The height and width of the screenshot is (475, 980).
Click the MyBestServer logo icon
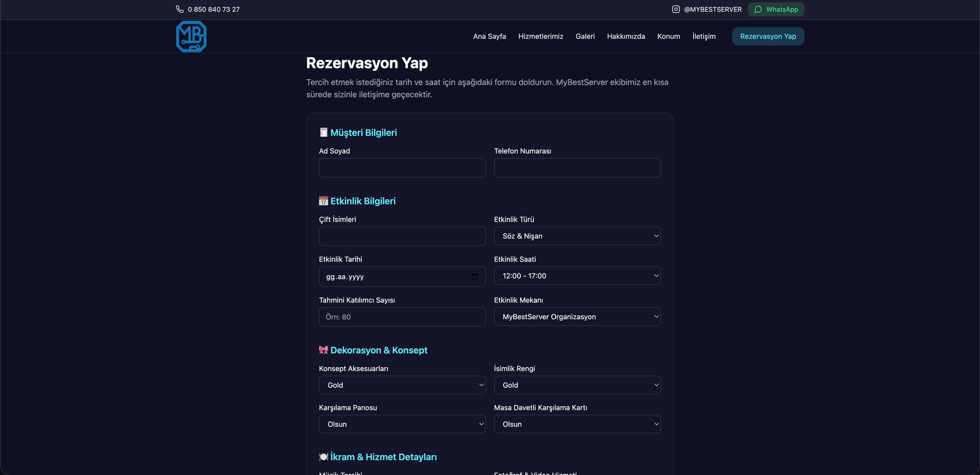(191, 36)
